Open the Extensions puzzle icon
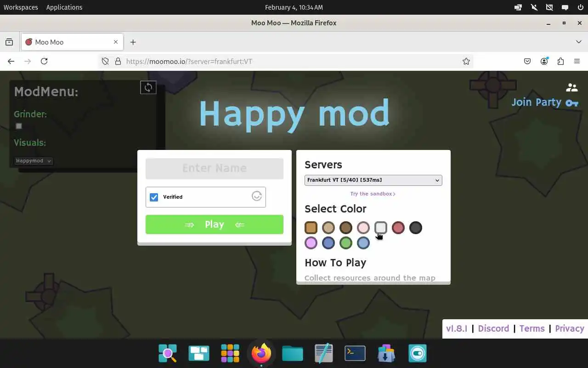 click(x=560, y=61)
